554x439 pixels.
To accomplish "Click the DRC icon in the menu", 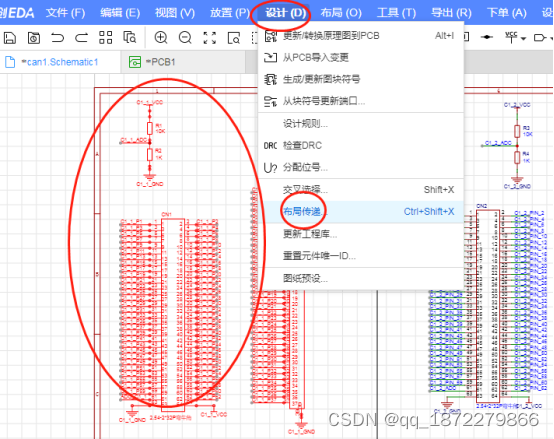I will point(270,146).
